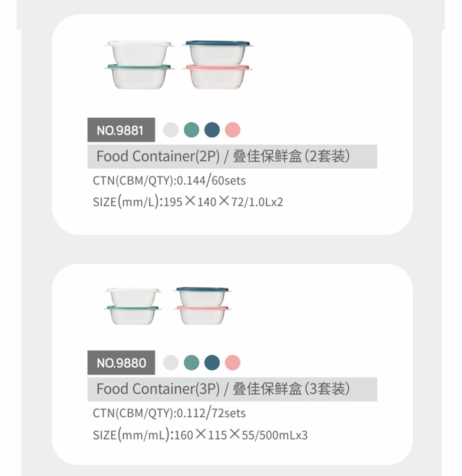Select the green color swatch for NO.9880
Screen dimensions: 462x476
191,362
